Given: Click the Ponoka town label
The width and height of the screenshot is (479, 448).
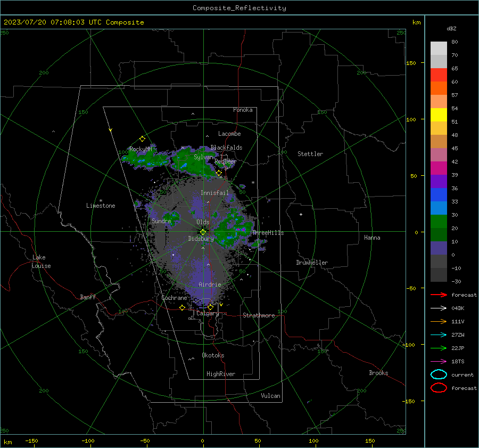Looking at the screenshot, I should 243,110.
